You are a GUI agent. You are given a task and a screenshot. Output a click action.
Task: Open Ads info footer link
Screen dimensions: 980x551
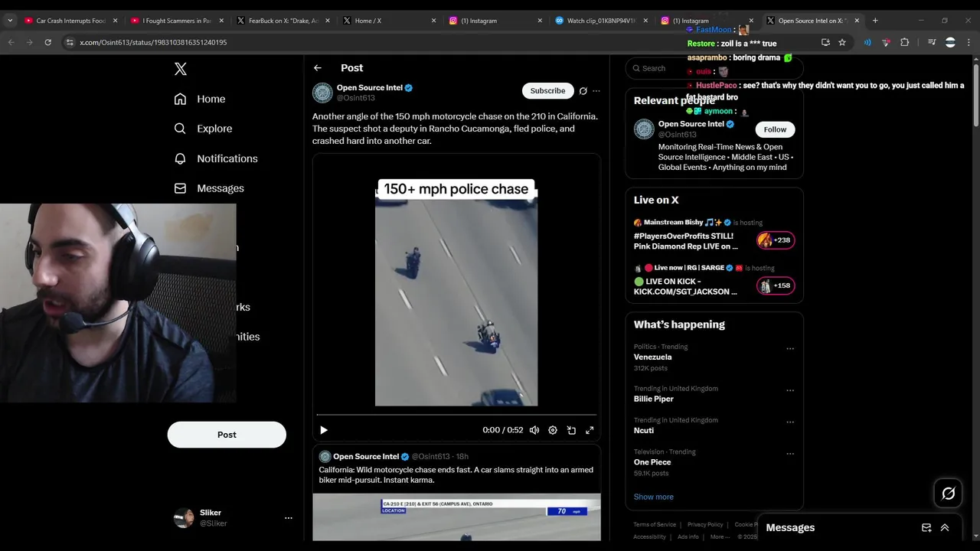coord(688,536)
